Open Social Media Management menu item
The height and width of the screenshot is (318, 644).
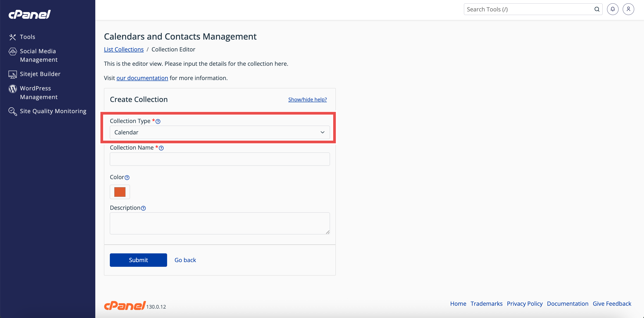click(38, 55)
